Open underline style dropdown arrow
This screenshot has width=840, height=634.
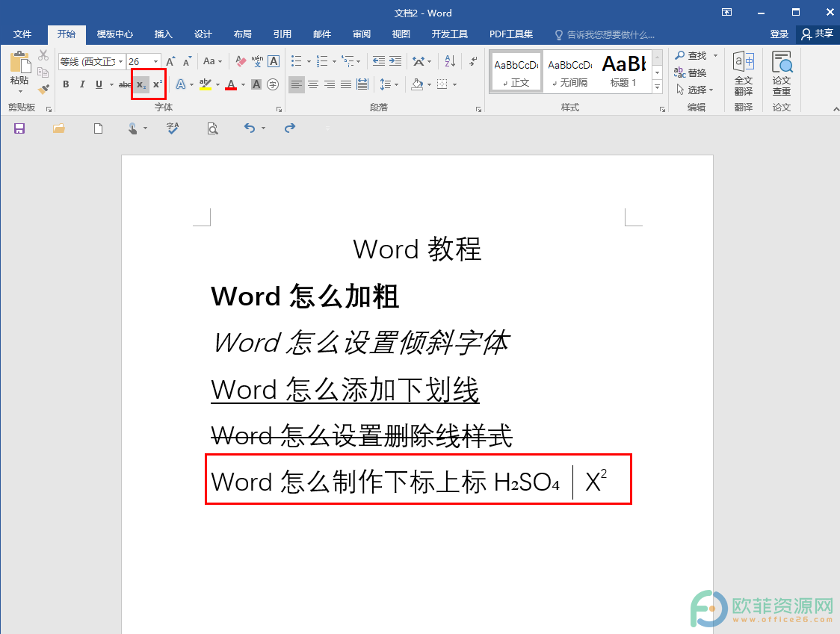[111, 84]
